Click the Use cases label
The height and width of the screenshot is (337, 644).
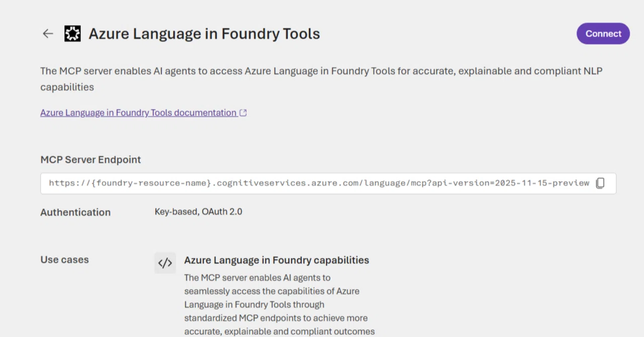(64, 260)
